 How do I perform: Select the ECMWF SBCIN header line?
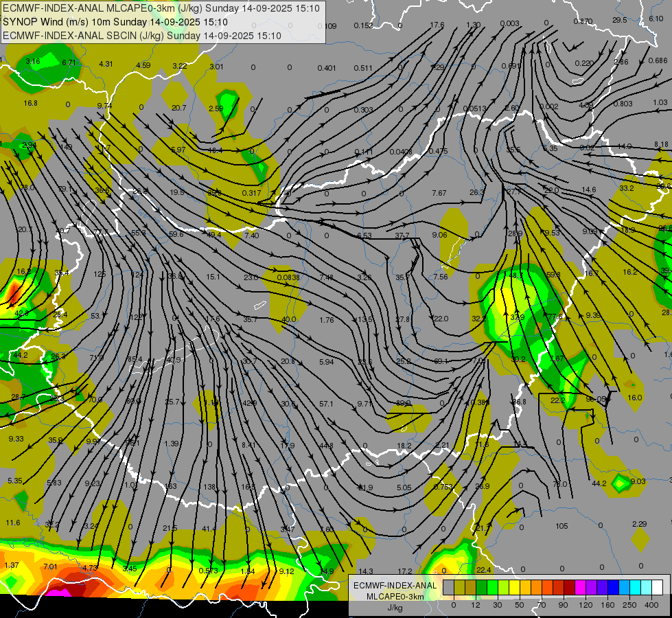tap(142, 36)
